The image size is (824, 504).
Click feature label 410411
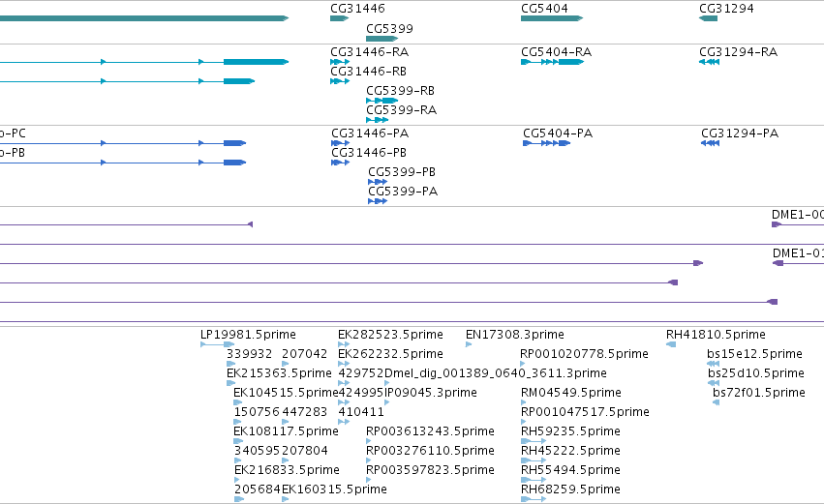click(361, 413)
